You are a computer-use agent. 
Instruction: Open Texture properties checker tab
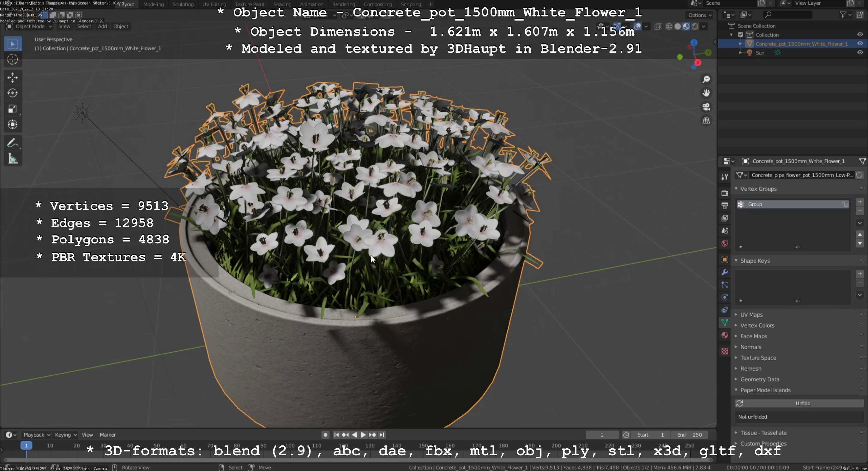725,351
